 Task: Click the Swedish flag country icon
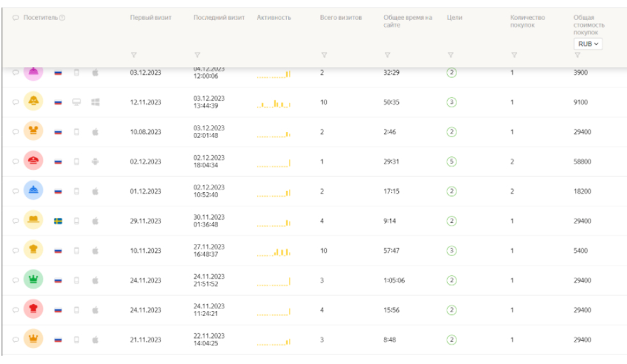pyautogui.click(x=58, y=221)
